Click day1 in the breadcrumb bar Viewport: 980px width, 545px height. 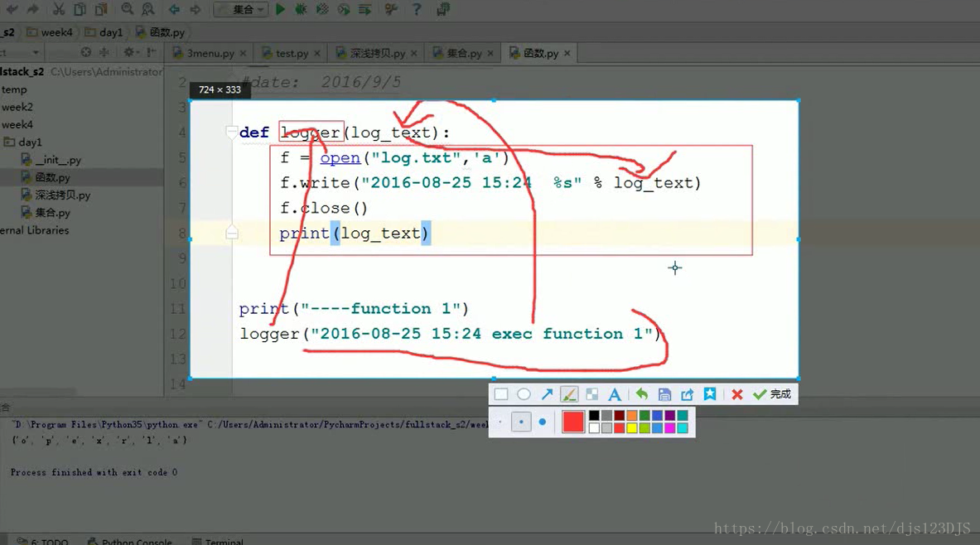[104, 31]
